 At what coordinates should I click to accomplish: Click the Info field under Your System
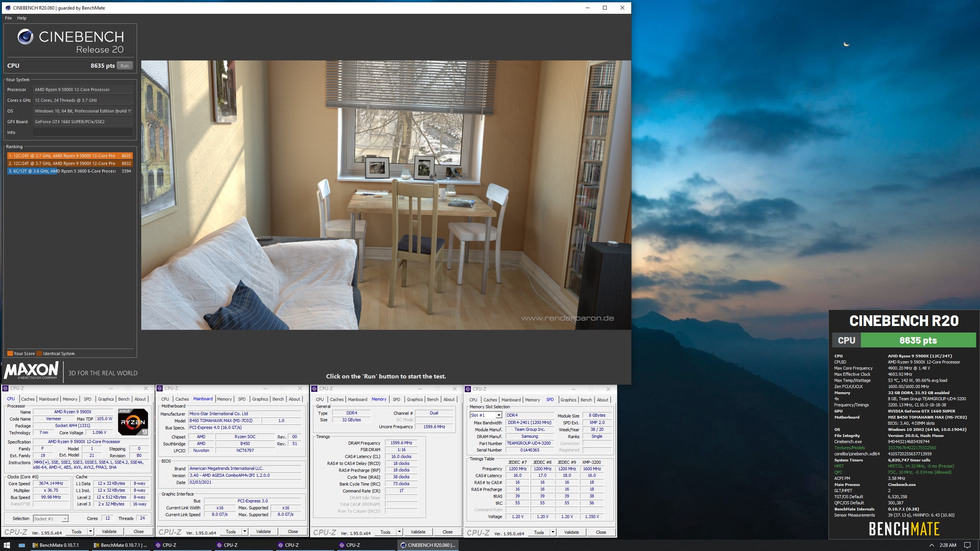point(83,132)
